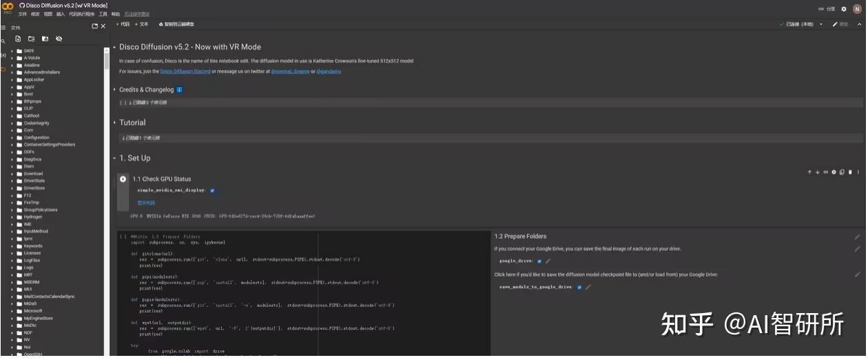Expand the AdvancedInstallers folder

(x=12, y=72)
